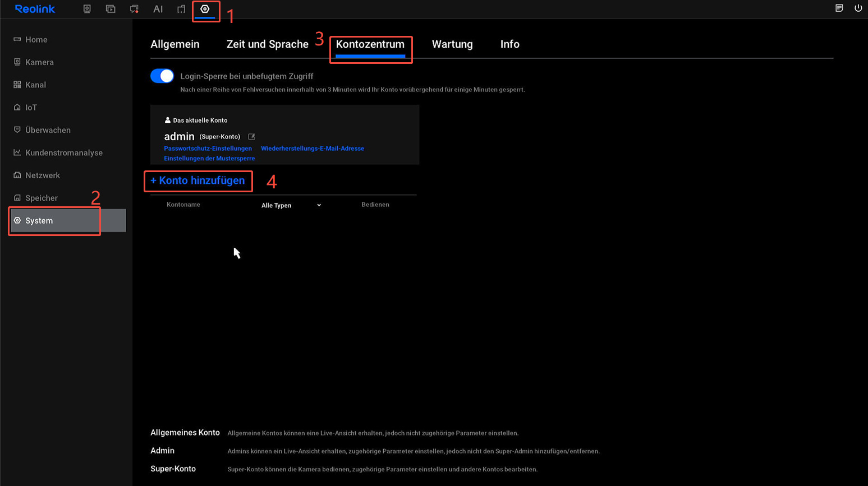The width and height of the screenshot is (868, 486).
Task: Select the Kontozentrum tab
Action: [370, 44]
